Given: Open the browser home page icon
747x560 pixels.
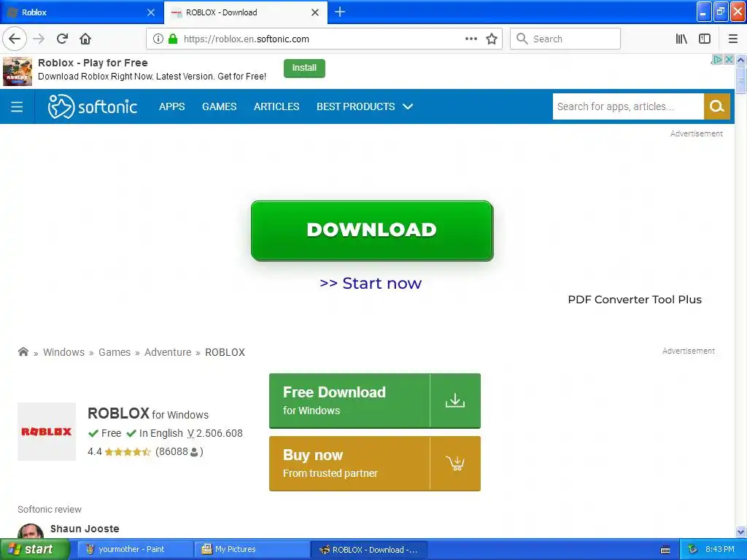Looking at the screenshot, I should 85,39.
